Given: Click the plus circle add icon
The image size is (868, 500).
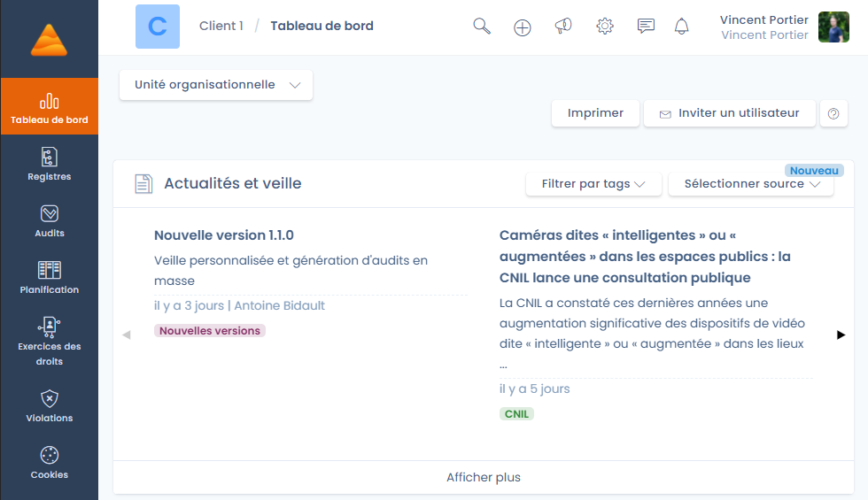Looking at the screenshot, I should 523,27.
